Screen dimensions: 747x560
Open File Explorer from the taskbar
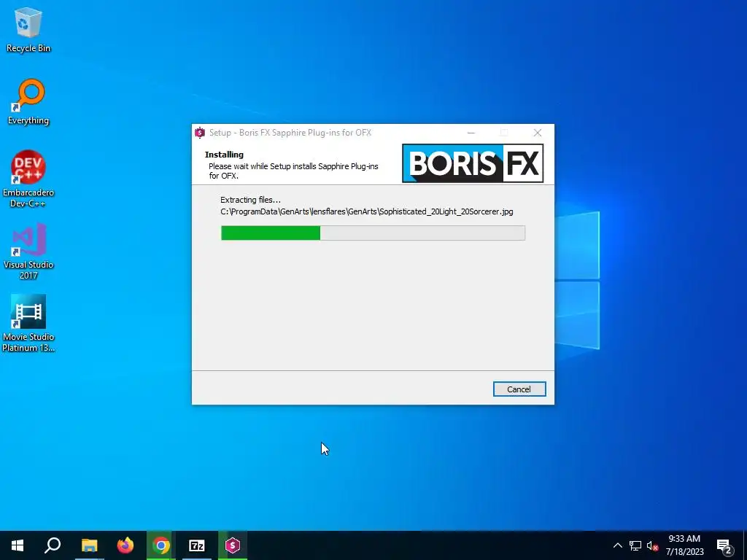89,545
